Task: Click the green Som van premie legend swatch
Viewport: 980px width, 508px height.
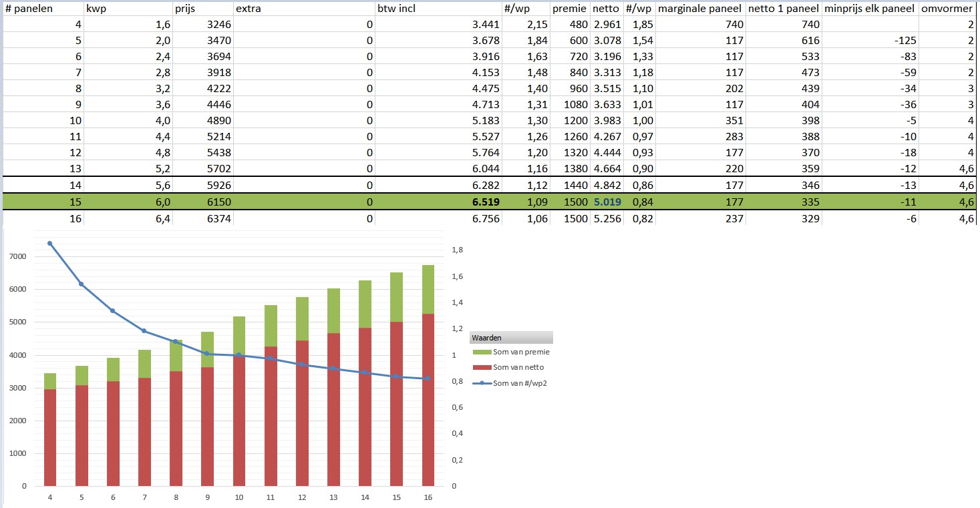Action: coord(481,352)
